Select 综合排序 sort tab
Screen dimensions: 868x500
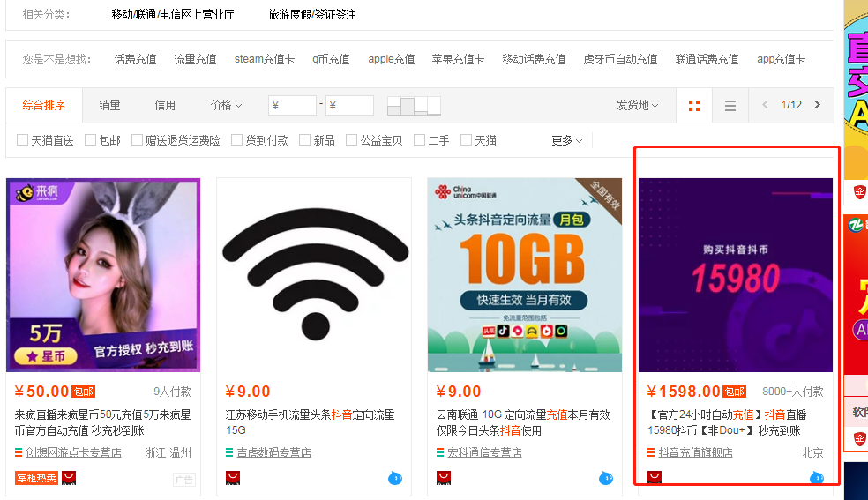[x=44, y=105]
